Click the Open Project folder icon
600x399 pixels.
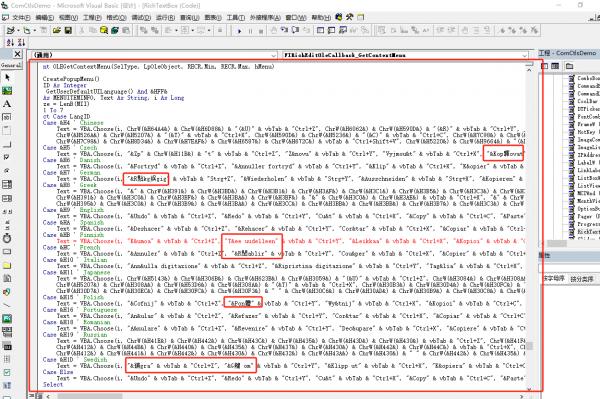(x=57, y=30)
